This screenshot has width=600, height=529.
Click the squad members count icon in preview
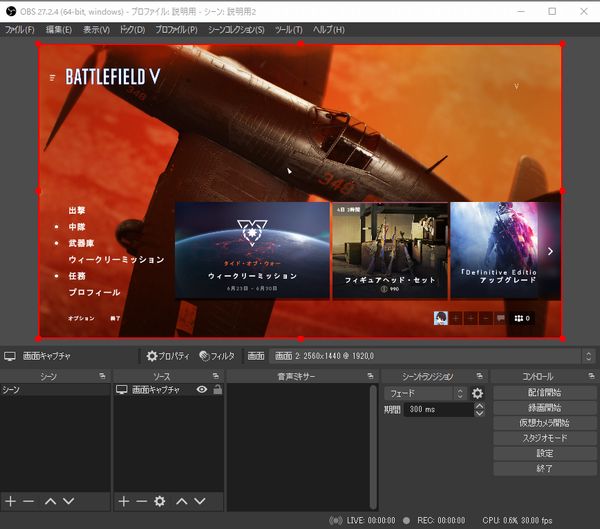(x=522, y=318)
